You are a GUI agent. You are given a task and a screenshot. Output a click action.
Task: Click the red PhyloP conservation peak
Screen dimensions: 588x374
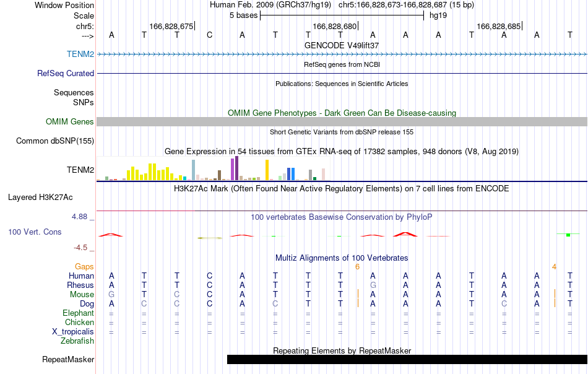[x=405, y=235]
